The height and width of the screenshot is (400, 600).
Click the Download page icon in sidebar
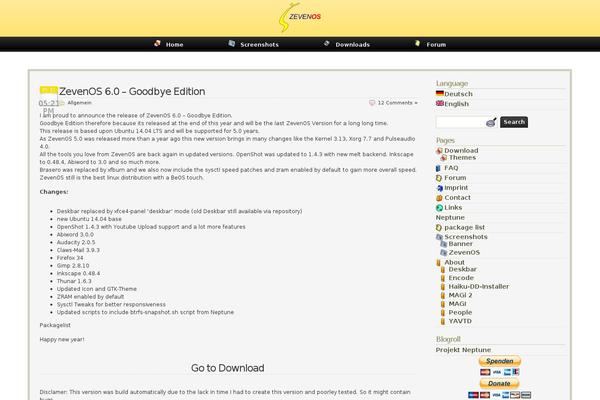[439, 151]
